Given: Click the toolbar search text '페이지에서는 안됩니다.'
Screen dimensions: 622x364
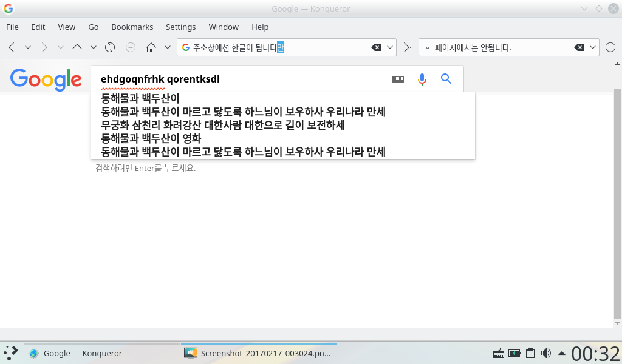Looking at the screenshot, I should (473, 48).
